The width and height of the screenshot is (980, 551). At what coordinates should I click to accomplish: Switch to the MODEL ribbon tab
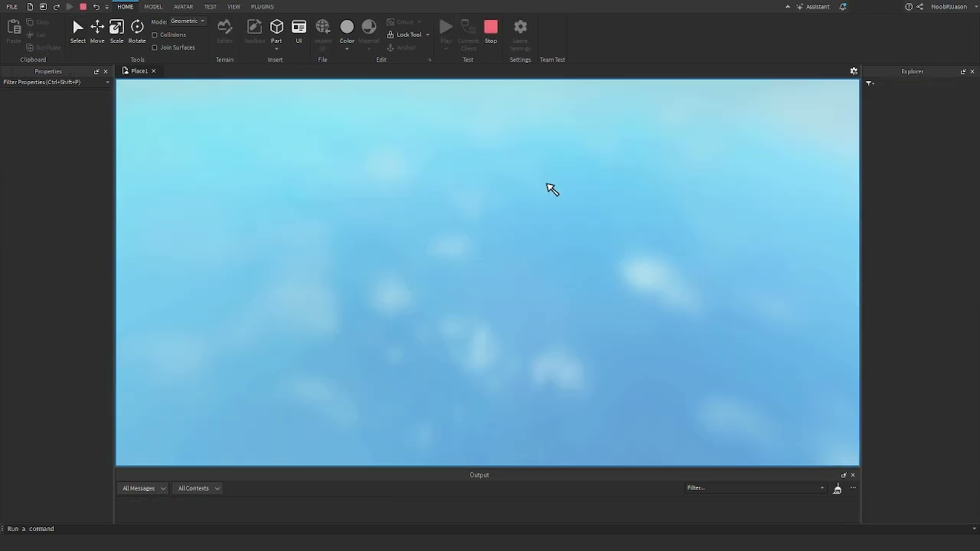(x=153, y=7)
